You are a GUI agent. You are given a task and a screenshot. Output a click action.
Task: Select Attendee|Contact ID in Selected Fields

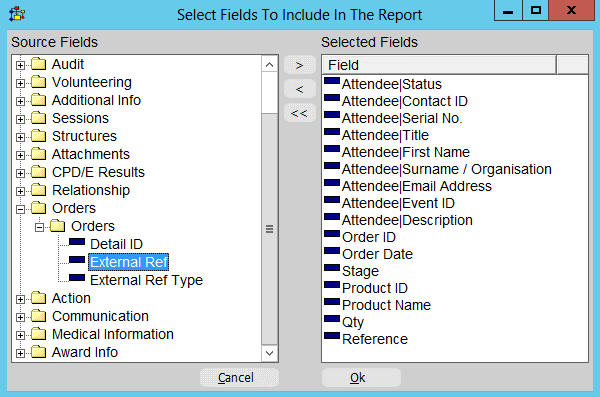[404, 101]
